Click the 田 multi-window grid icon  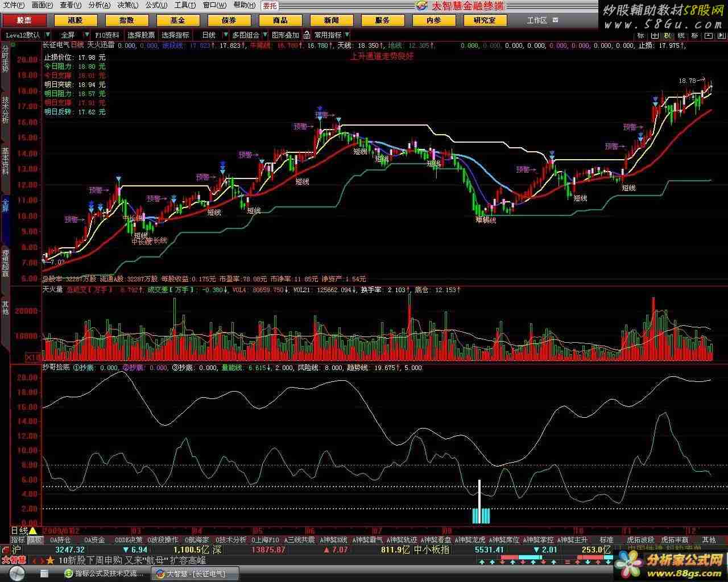pos(655,35)
